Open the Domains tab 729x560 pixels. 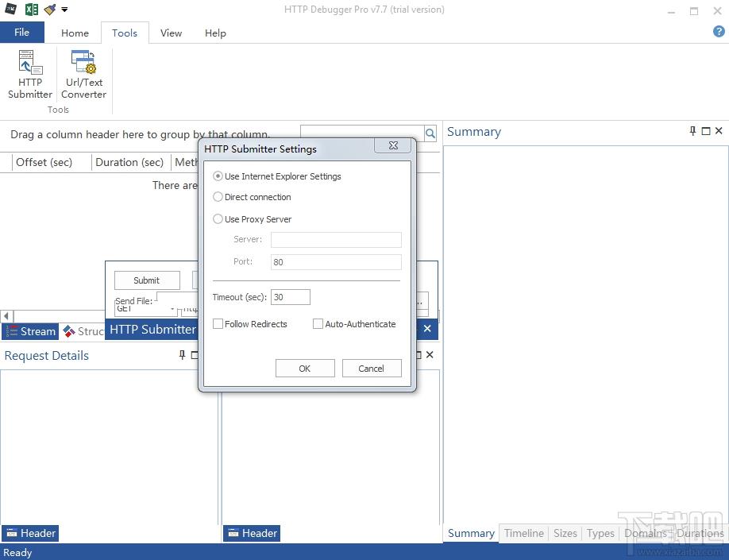coord(646,533)
